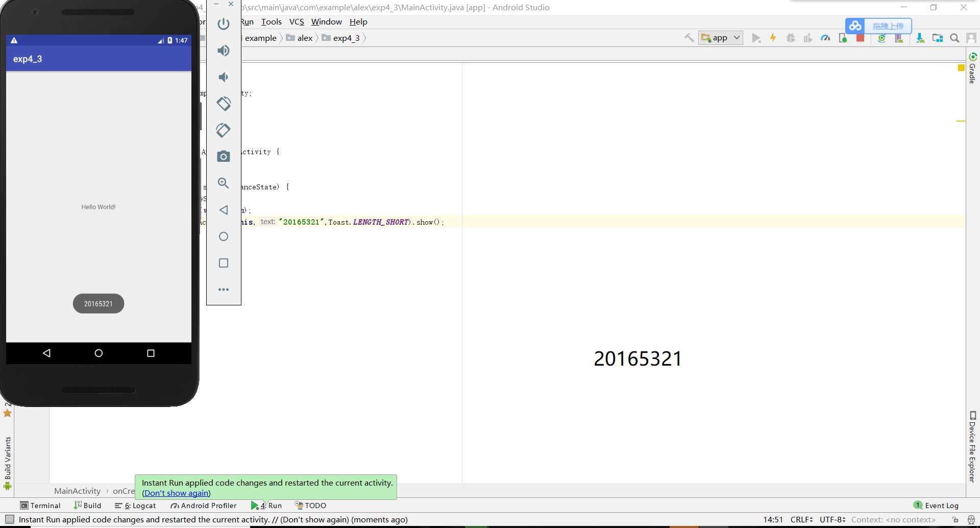Toggle tool window bars button bottom-left

[9, 519]
